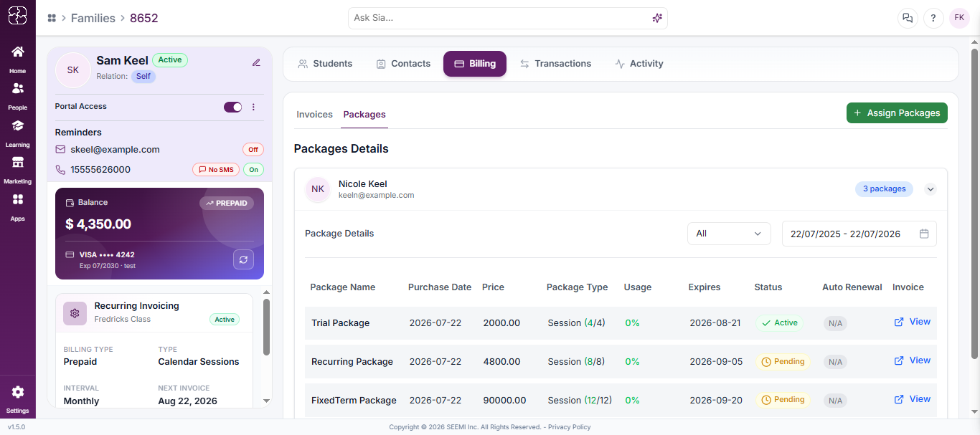Open the help question mark icon
The image size is (980, 435).
(x=933, y=18)
